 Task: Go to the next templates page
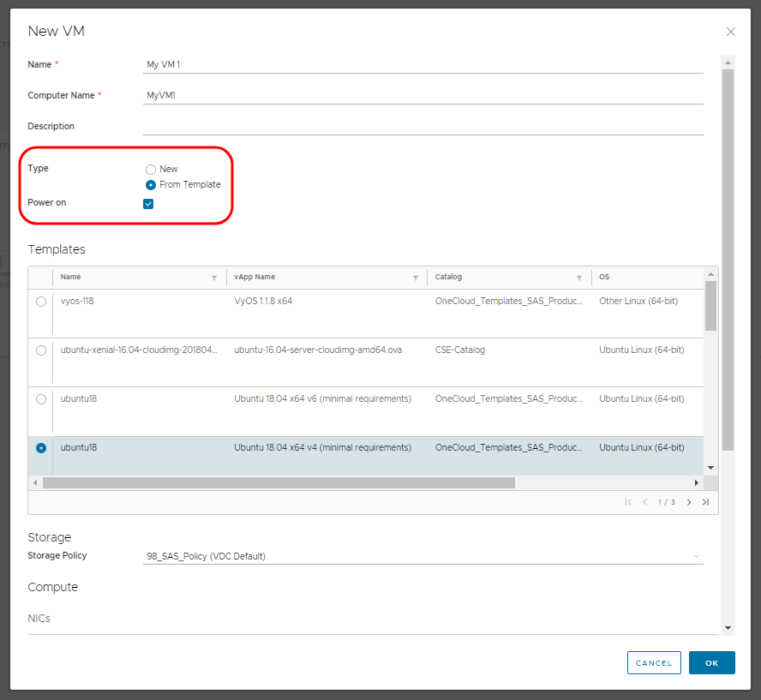tap(689, 502)
